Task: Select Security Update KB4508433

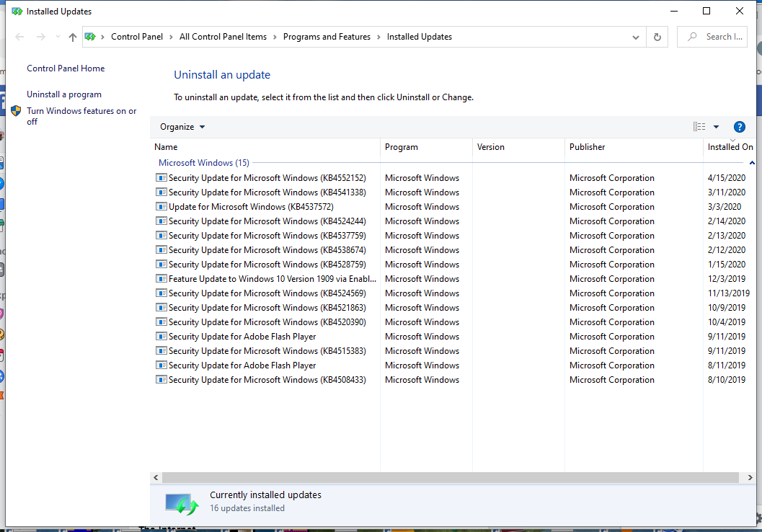Action: pos(267,380)
